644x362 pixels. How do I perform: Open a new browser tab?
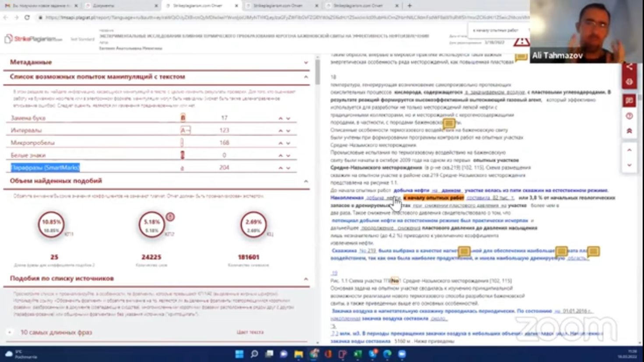point(409,6)
